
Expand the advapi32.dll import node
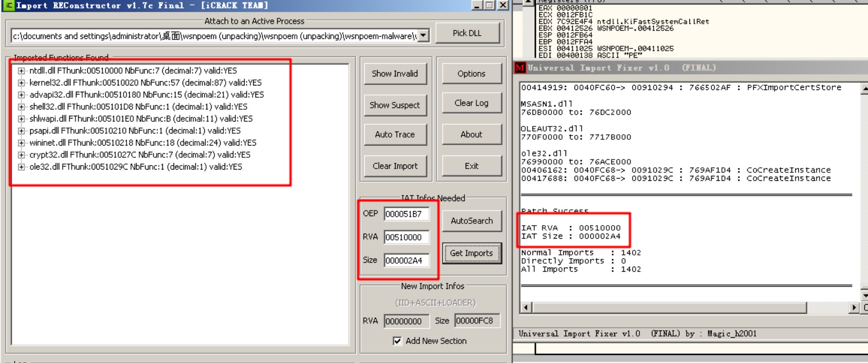coord(21,95)
